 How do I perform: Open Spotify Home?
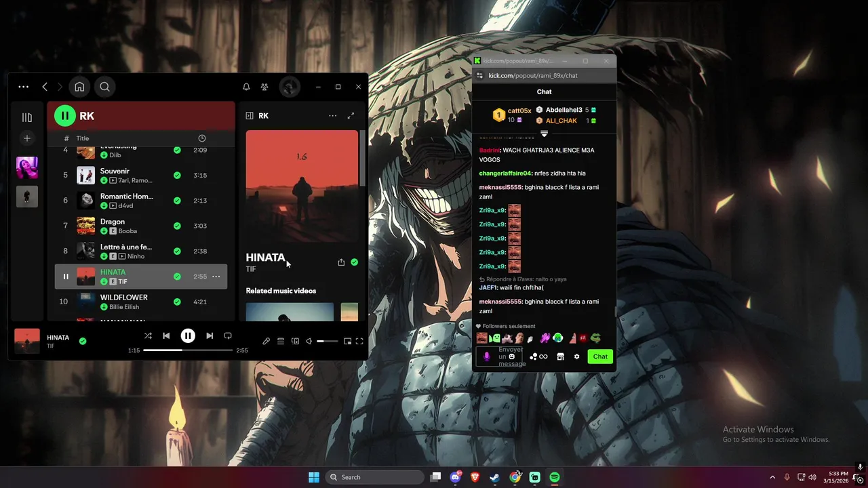pyautogui.click(x=79, y=87)
